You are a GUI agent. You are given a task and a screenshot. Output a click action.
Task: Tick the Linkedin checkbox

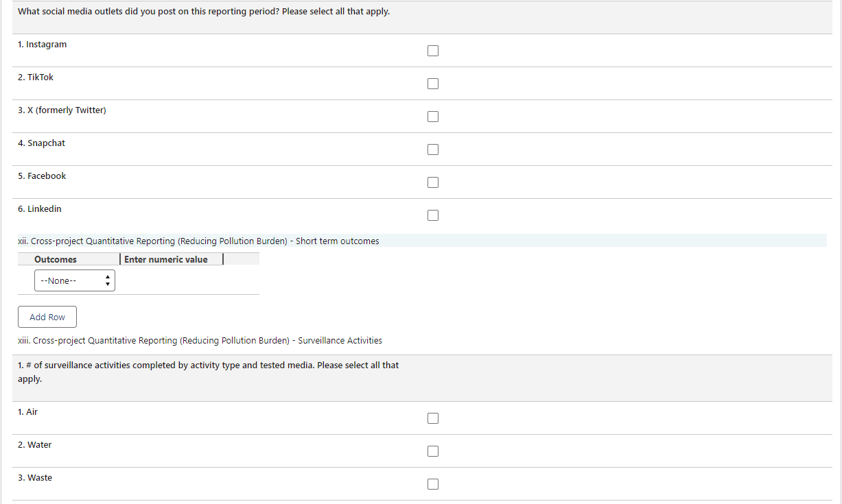coord(432,215)
